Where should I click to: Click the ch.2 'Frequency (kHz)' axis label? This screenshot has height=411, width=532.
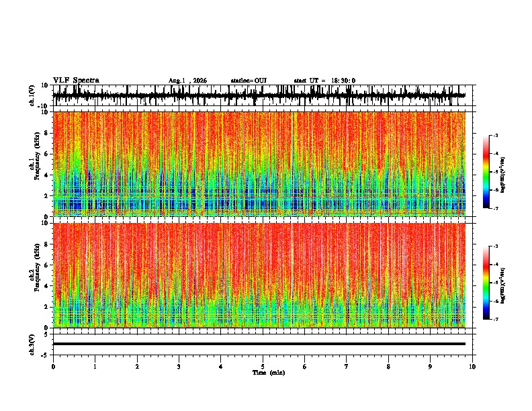tap(37, 267)
